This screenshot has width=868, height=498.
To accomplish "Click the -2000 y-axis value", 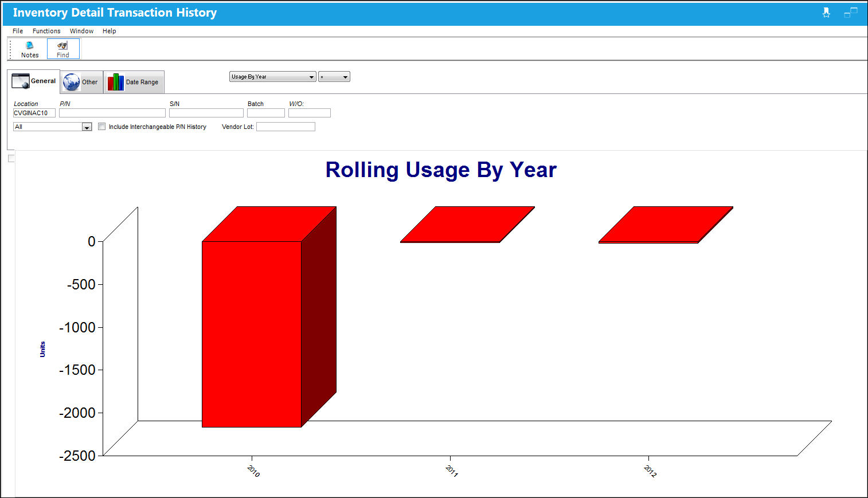I will point(77,413).
